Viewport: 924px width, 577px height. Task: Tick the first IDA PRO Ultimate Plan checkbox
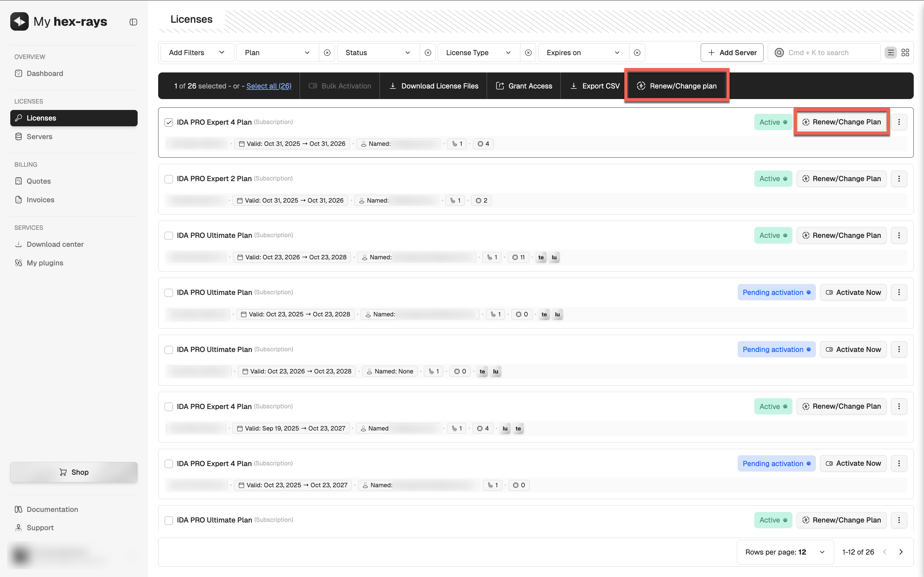[169, 236]
